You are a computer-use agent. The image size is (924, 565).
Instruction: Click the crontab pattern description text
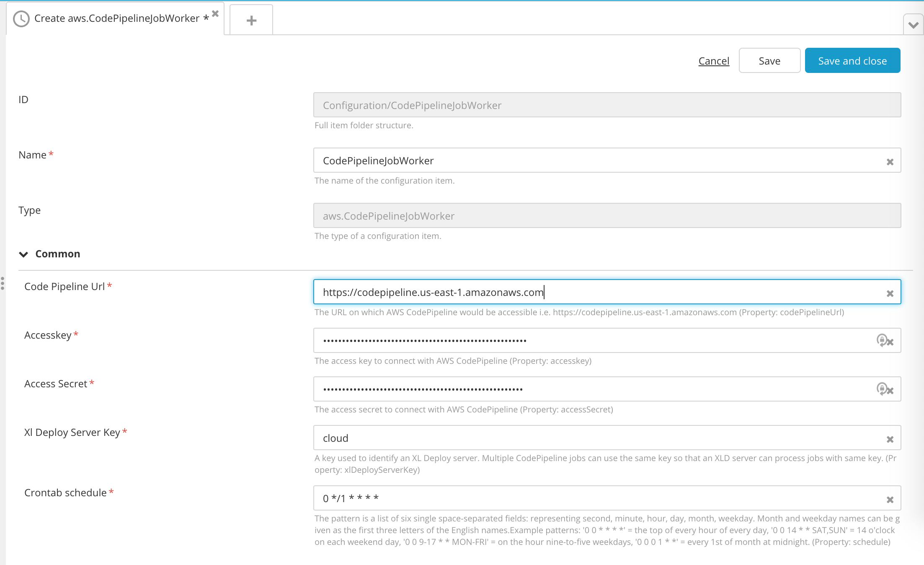click(x=607, y=530)
